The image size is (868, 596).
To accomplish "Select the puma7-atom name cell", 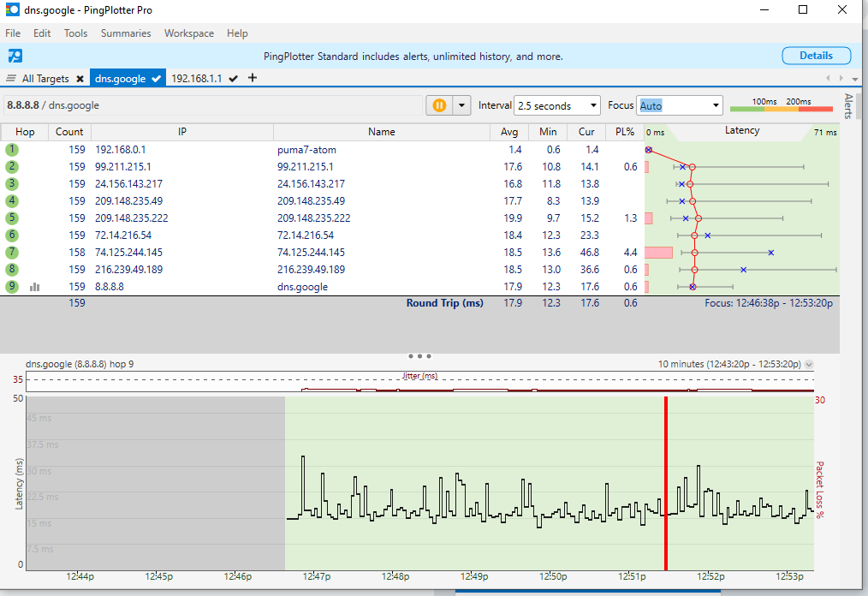I will (x=306, y=150).
